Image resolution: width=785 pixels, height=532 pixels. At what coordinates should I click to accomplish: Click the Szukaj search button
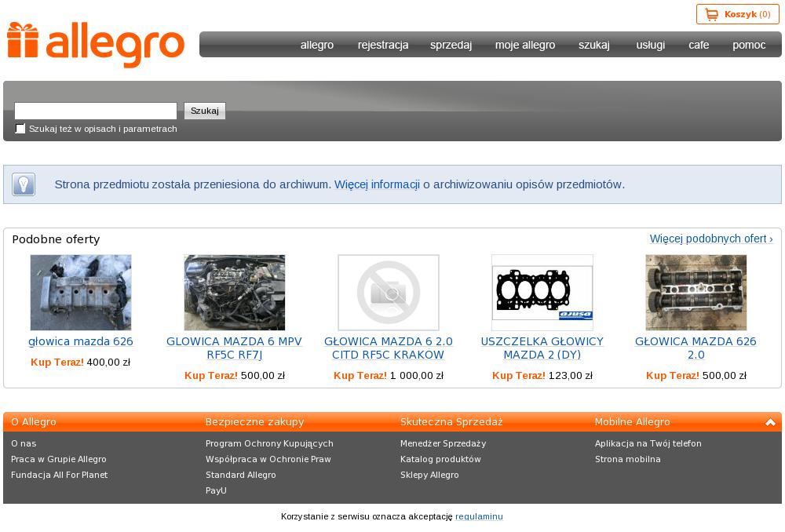(205, 111)
